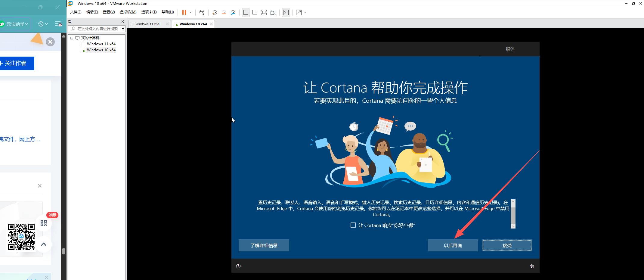This screenshot has height=280, width=644.
Task: Click the QR code grid icon
Action: (x=44, y=223)
